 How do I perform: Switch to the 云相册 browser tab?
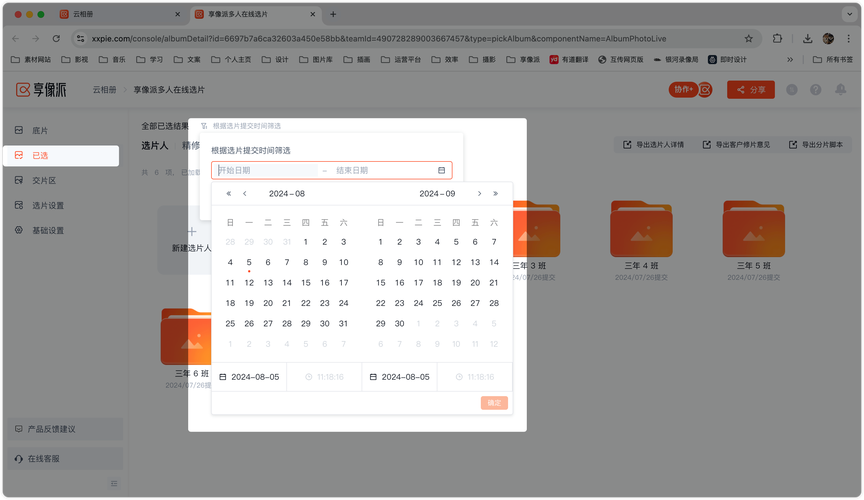(120, 14)
